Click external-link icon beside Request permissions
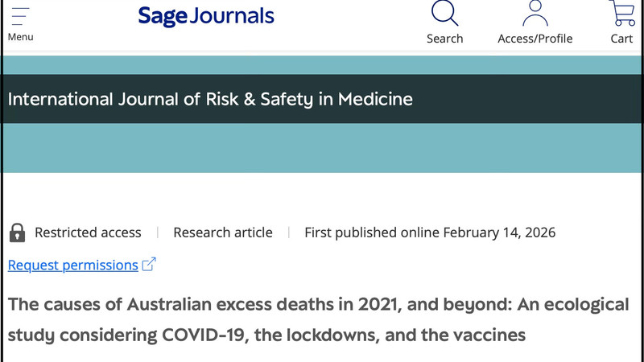644x362 pixels. tap(149, 265)
